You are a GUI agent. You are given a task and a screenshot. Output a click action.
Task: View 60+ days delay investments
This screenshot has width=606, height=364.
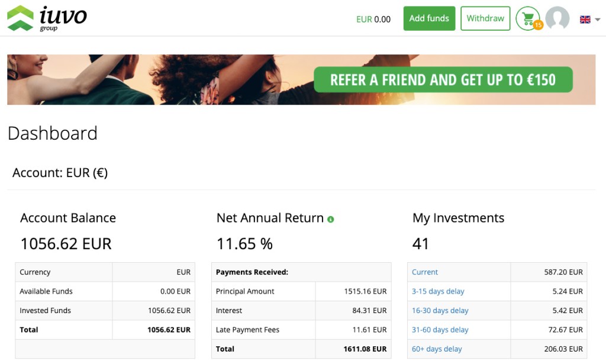[436, 349]
